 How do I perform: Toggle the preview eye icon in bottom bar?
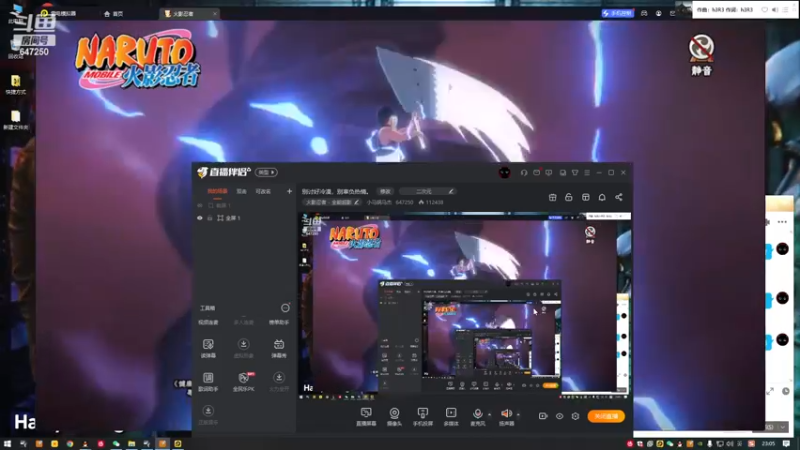pyautogui.click(x=559, y=416)
